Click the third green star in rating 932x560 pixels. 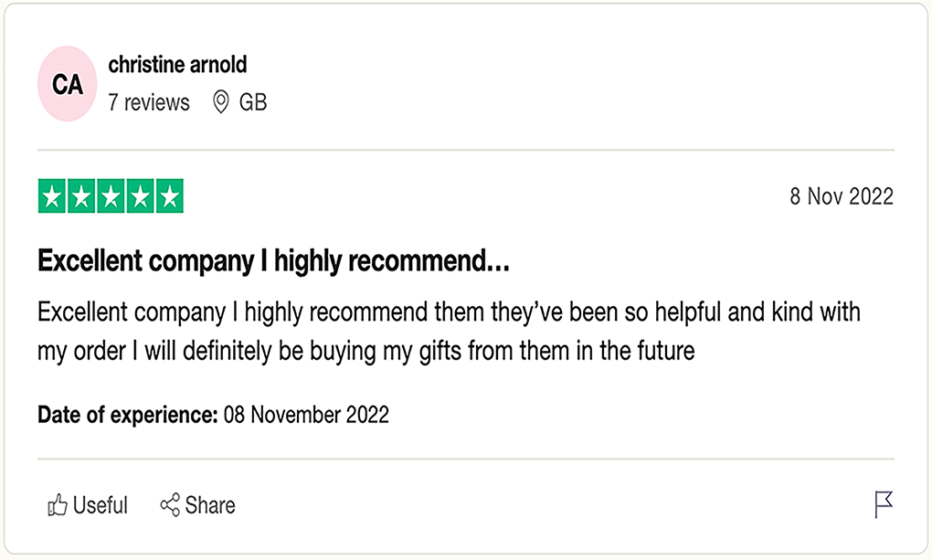coord(111,195)
